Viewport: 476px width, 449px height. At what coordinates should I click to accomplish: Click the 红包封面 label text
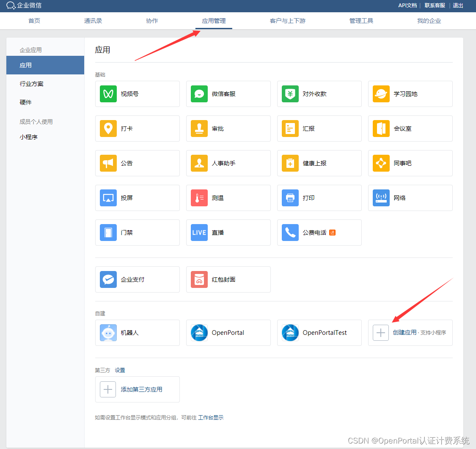pos(223,279)
